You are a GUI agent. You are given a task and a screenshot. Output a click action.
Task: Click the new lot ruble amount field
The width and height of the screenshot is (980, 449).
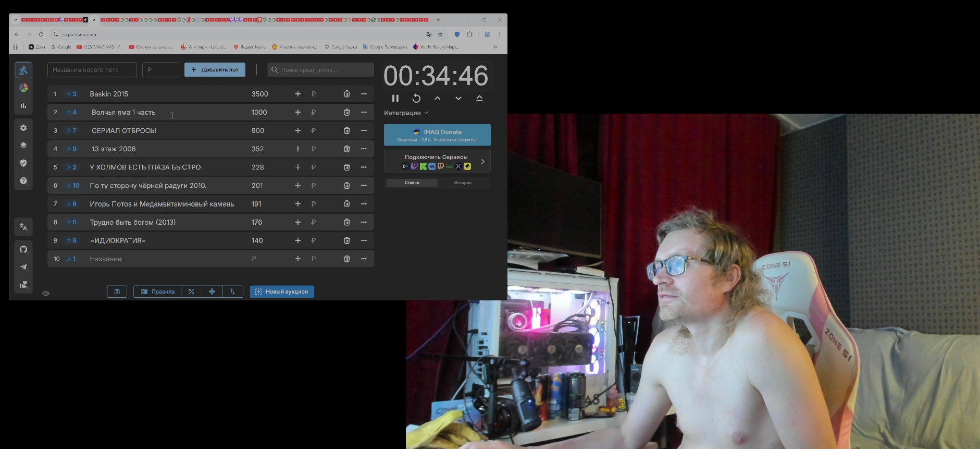pyautogui.click(x=160, y=70)
